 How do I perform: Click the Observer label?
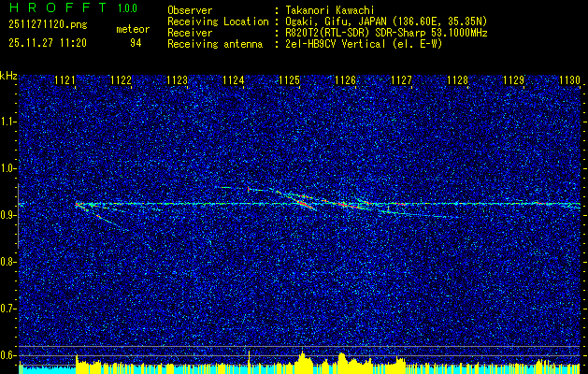click(190, 10)
